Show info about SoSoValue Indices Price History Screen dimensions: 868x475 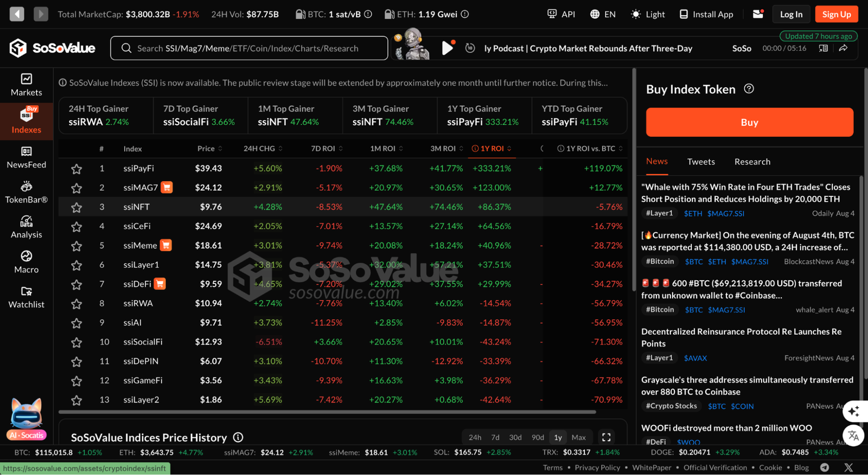coord(238,437)
